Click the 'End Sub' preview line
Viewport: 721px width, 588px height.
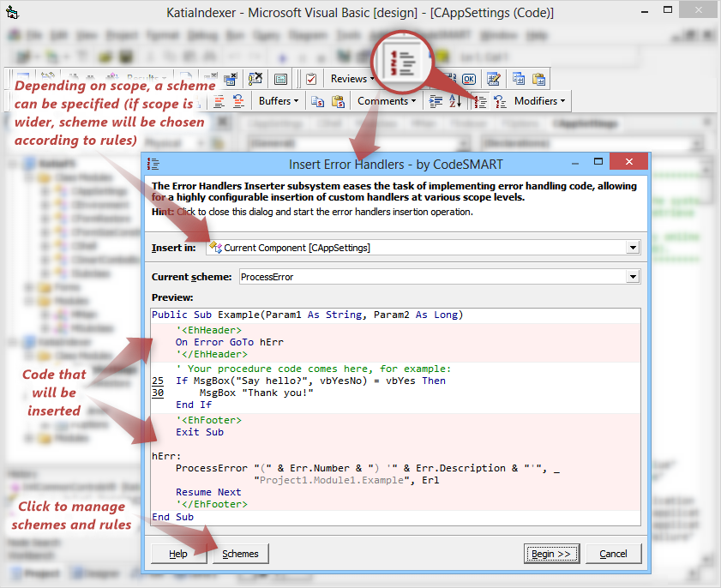pos(173,517)
